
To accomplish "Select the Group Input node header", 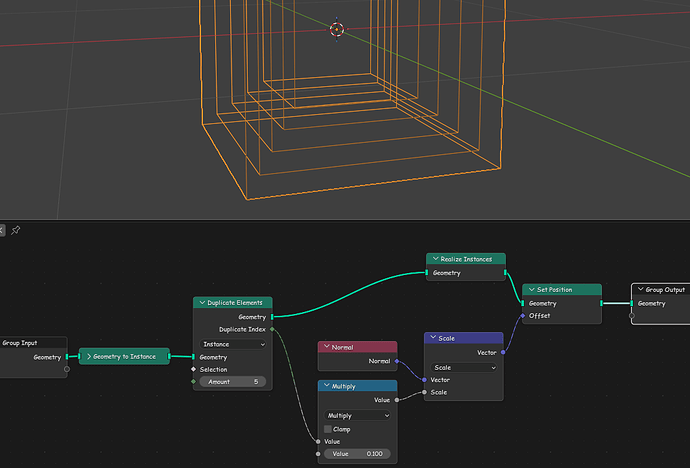I will 33,343.
